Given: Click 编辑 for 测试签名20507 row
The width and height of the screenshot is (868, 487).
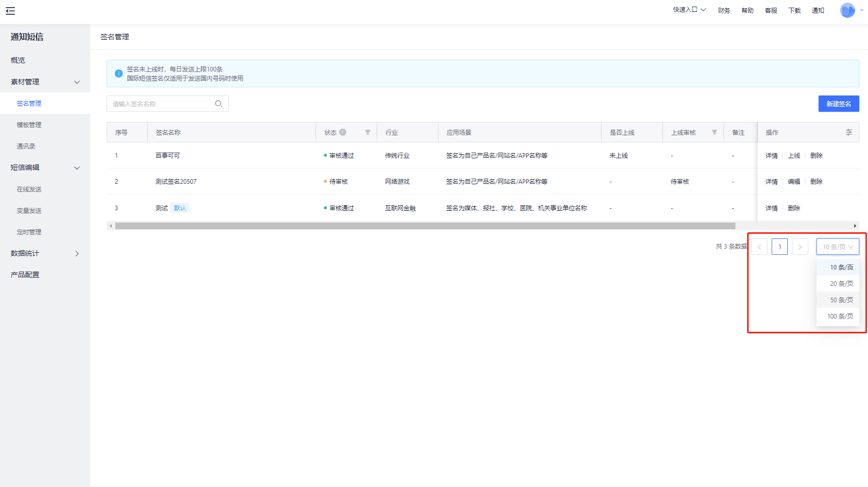Looking at the screenshot, I should tap(794, 182).
